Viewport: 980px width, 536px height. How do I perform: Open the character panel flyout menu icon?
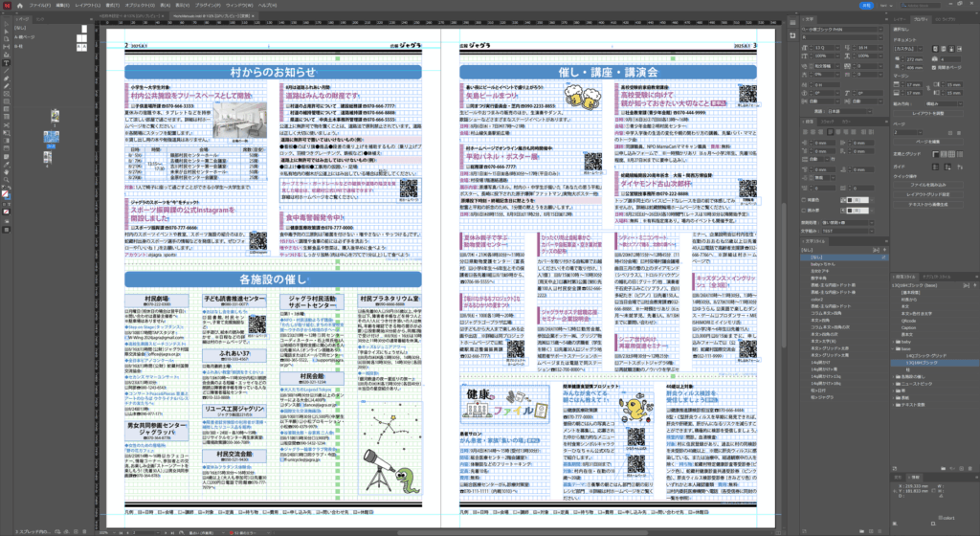pyautogui.click(x=887, y=19)
